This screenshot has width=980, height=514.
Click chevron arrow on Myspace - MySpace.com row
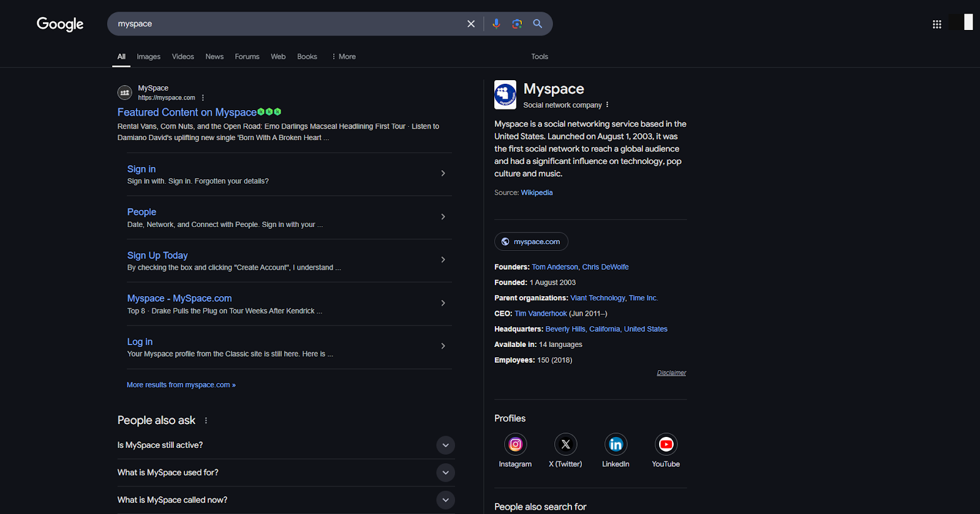[443, 303]
